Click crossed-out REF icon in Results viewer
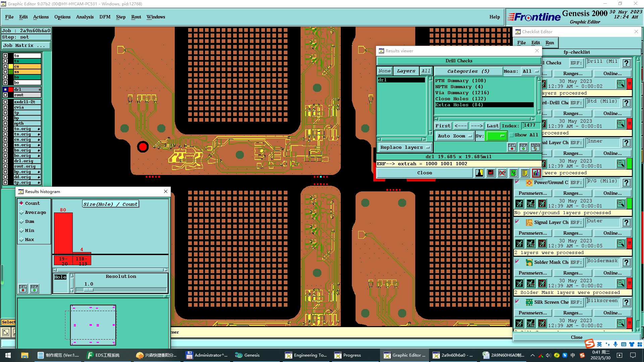This screenshot has height=362, width=644. pyautogui.click(x=502, y=173)
